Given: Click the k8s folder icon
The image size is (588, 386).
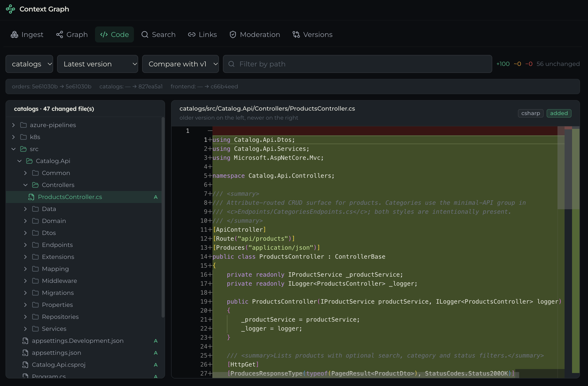Looking at the screenshot, I should pos(23,137).
